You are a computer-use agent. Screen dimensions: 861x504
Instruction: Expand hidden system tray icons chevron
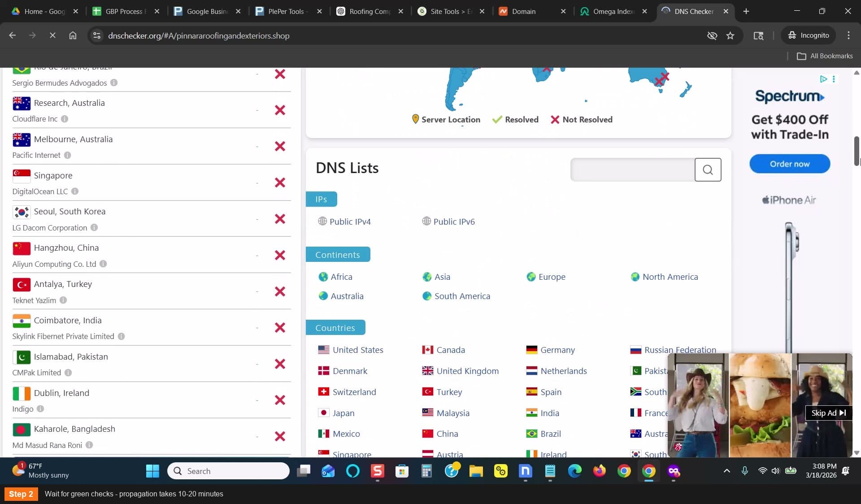tap(727, 471)
